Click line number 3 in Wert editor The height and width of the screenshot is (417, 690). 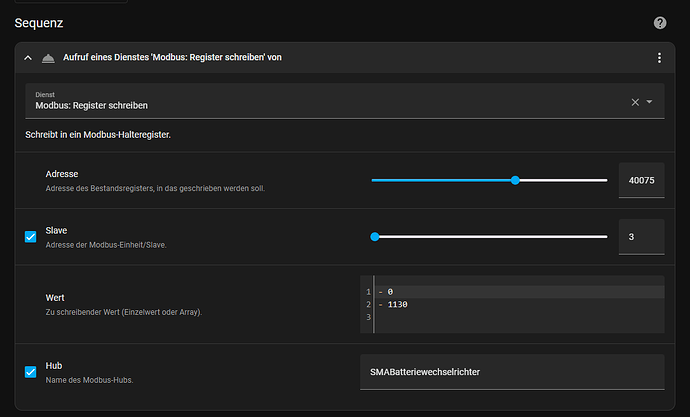(368, 317)
